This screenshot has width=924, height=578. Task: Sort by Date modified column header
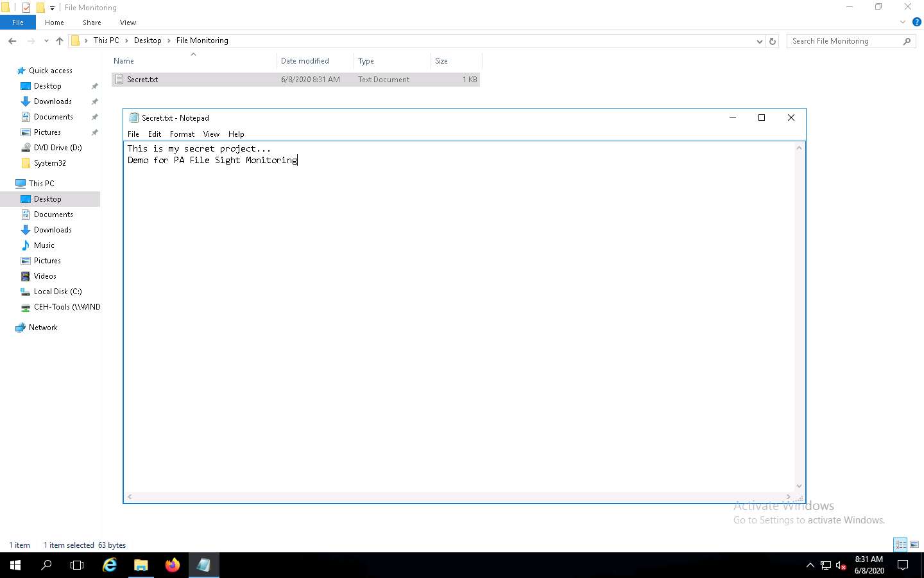pyautogui.click(x=315, y=61)
